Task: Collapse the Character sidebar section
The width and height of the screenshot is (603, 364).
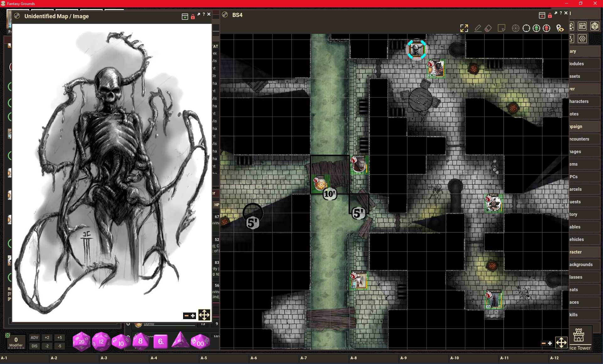Action: pyautogui.click(x=585, y=252)
